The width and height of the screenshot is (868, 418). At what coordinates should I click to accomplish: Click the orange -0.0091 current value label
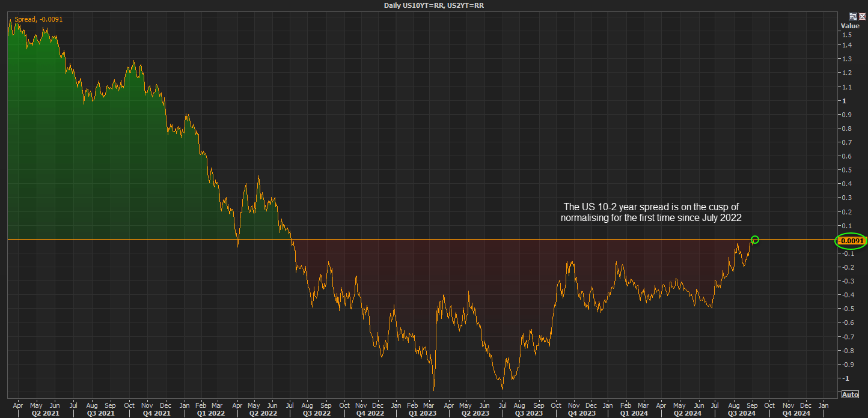click(x=850, y=241)
